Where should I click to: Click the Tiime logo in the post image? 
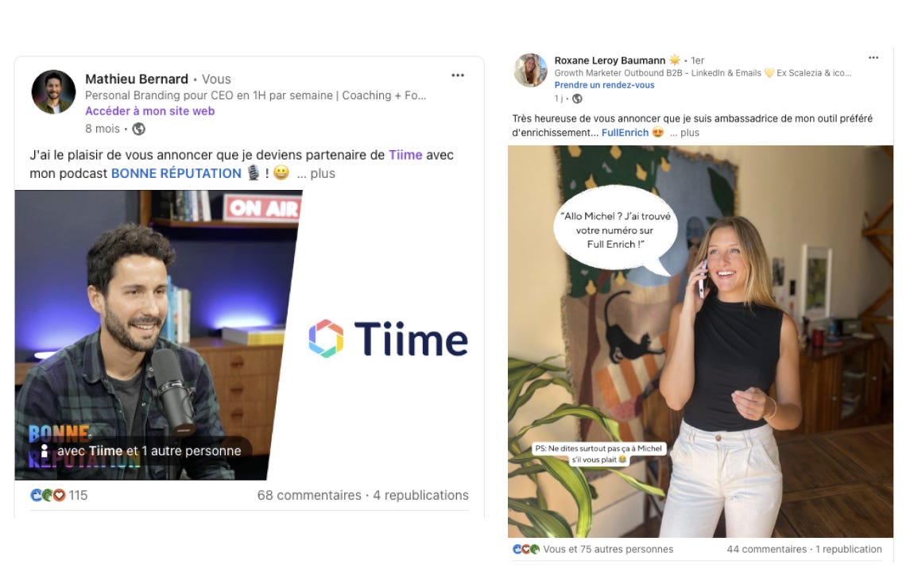pyautogui.click(x=388, y=338)
